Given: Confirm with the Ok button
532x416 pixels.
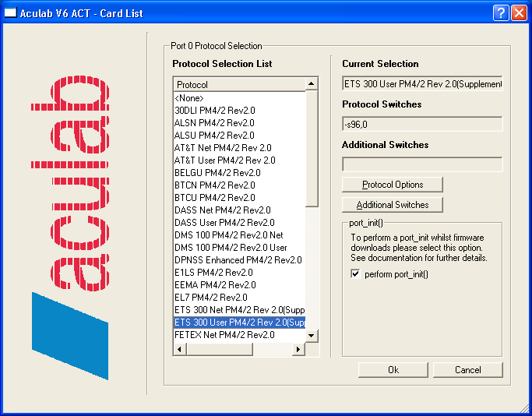Looking at the screenshot, I should pos(393,369).
